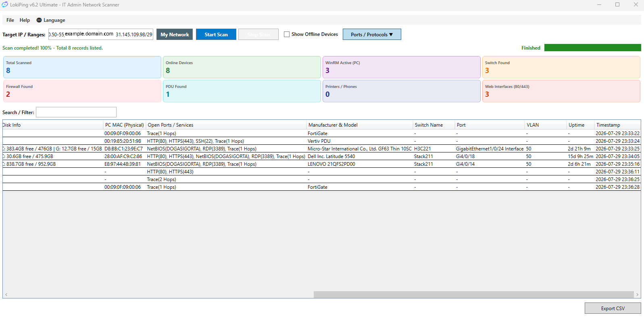Select the MAC address 00:19:85:20:51:98
The height and width of the screenshot is (317, 644).
pos(123,141)
